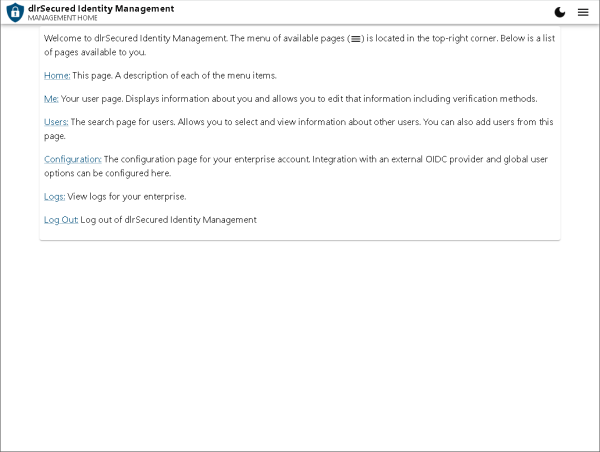Click the inline menu icon in welcome text
Screen dimensions: 600x452
355,38
